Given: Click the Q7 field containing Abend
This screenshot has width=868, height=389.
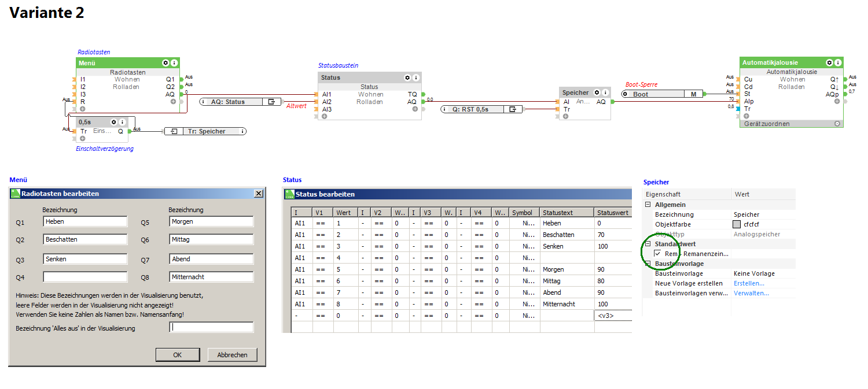Looking at the screenshot, I should tap(211, 259).
